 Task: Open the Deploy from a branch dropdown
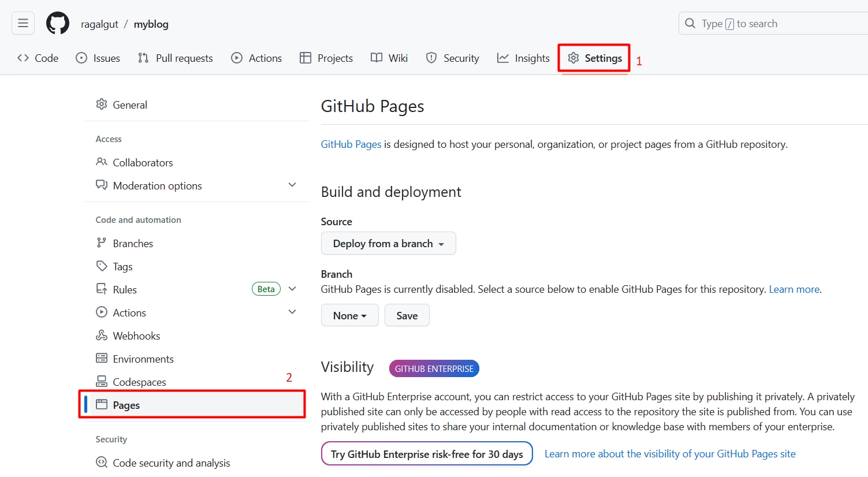(x=389, y=243)
